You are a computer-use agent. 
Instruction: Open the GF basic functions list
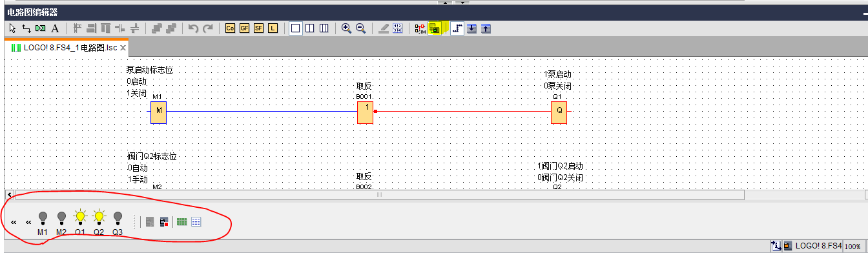[244, 28]
